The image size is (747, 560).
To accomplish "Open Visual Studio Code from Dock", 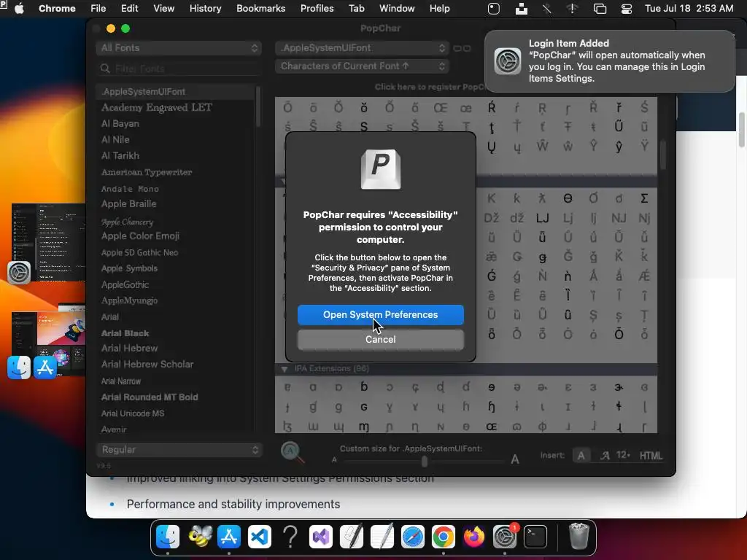I will click(x=260, y=537).
